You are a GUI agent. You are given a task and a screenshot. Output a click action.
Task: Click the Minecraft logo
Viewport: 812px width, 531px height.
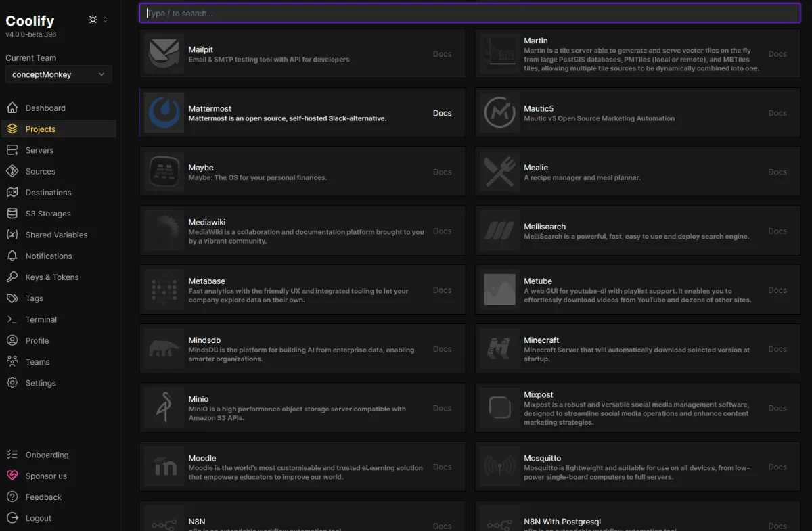[x=499, y=349]
